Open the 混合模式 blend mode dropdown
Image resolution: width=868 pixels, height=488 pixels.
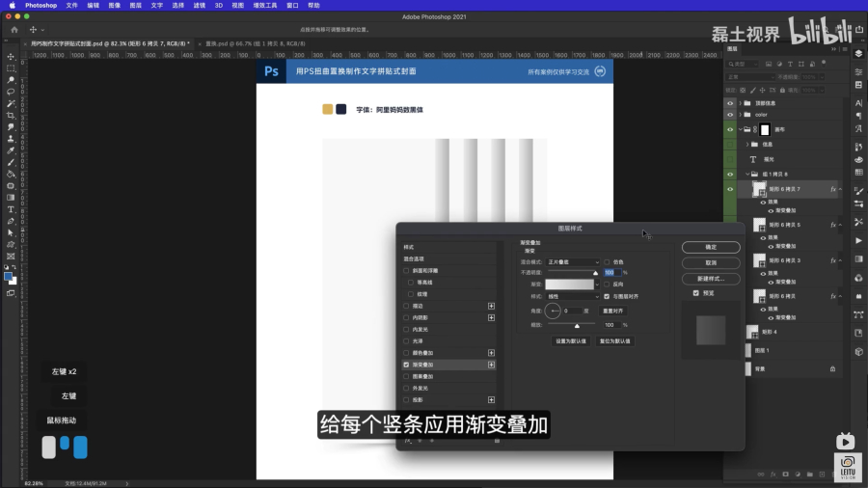pos(573,261)
